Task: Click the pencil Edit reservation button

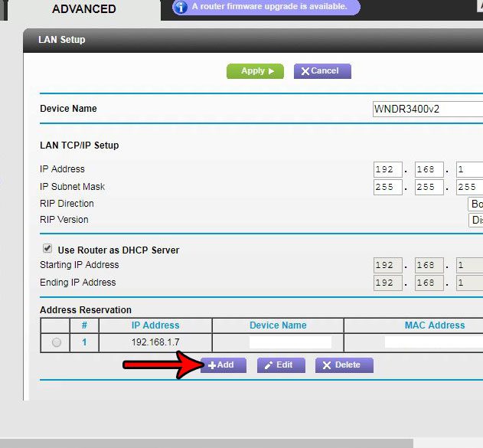Action: [x=280, y=365]
